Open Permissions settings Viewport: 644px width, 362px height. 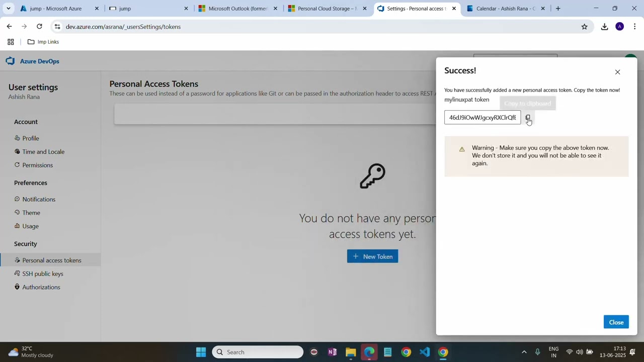(x=37, y=165)
